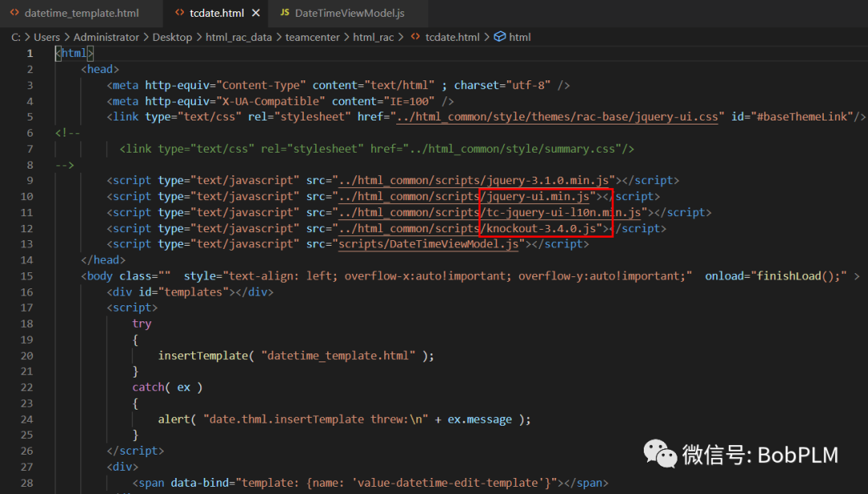
Task: Click the "datetime_template.html" string argument
Action: [x=338, y=356]
